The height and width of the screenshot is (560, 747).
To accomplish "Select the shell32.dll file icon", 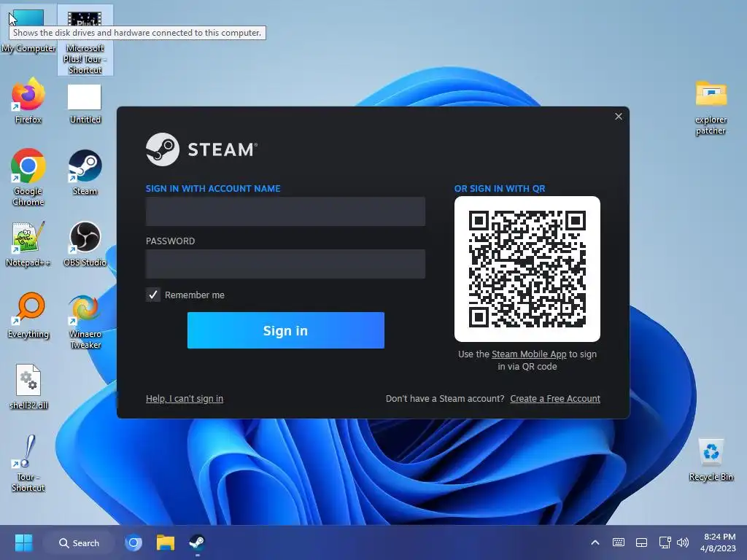I will click(x=28, y=386).
